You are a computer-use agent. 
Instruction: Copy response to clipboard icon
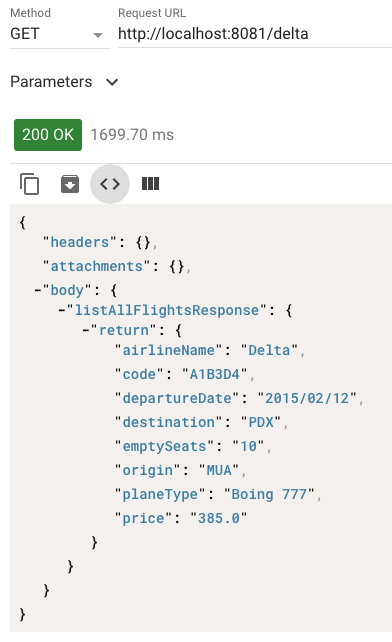coord(29,184)
